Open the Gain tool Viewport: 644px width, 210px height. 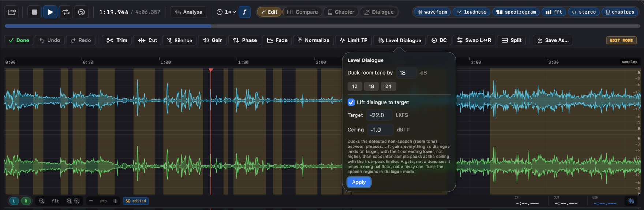click(x=213, y=40)
